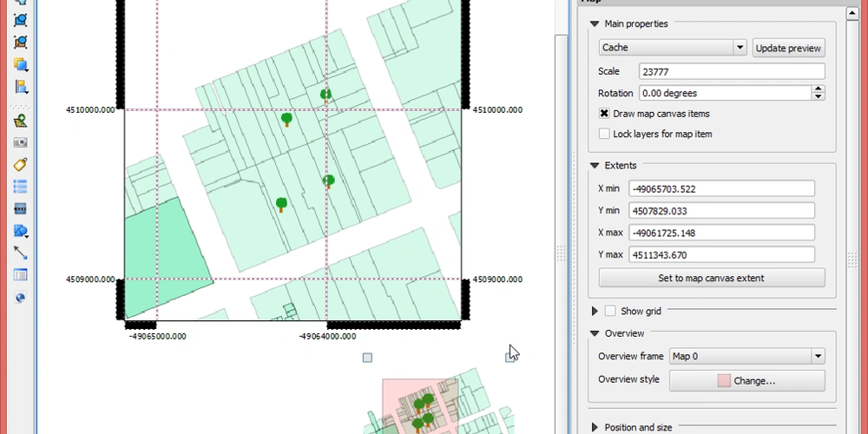Collapse the Overview section
The image size is (868, 434).
point(595,333)
